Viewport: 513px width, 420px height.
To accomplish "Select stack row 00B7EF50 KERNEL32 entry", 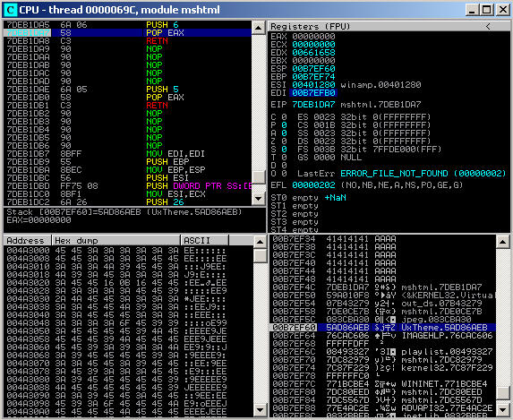I will [x=382, y=296].
